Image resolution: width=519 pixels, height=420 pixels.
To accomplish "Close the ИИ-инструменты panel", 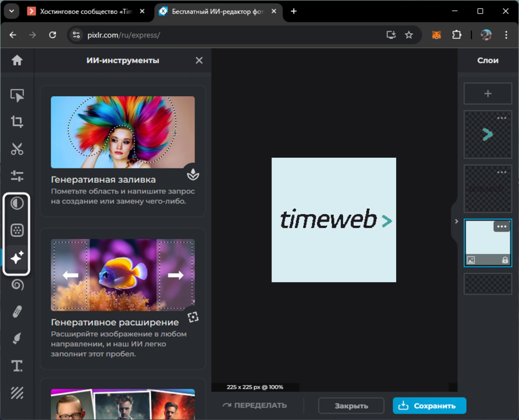I will [199, 61].
